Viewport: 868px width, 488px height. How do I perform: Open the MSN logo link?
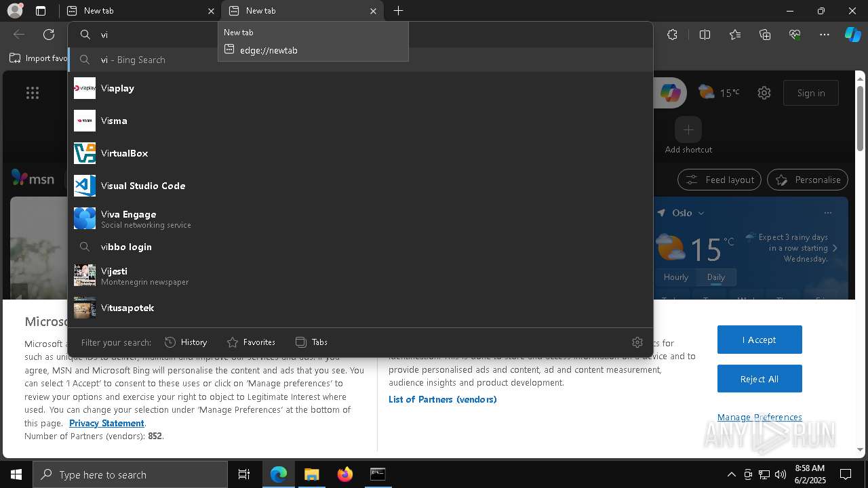(33, 179)
